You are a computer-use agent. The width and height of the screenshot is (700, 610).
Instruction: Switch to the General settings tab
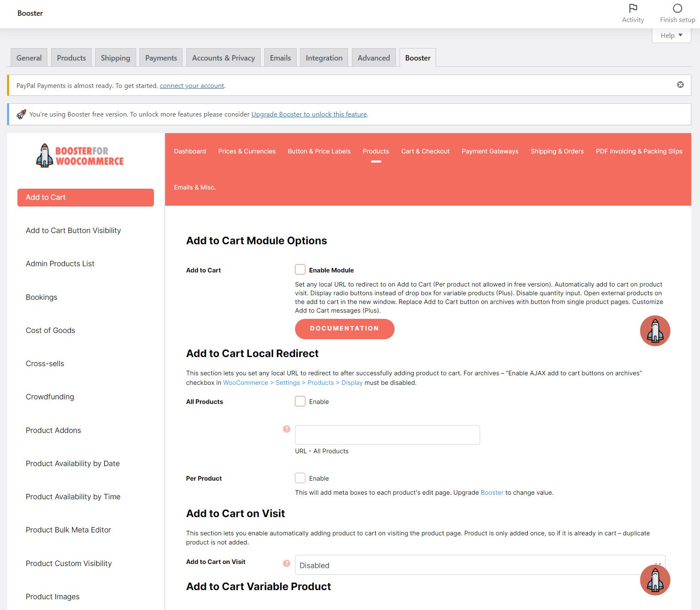[29, 58]
